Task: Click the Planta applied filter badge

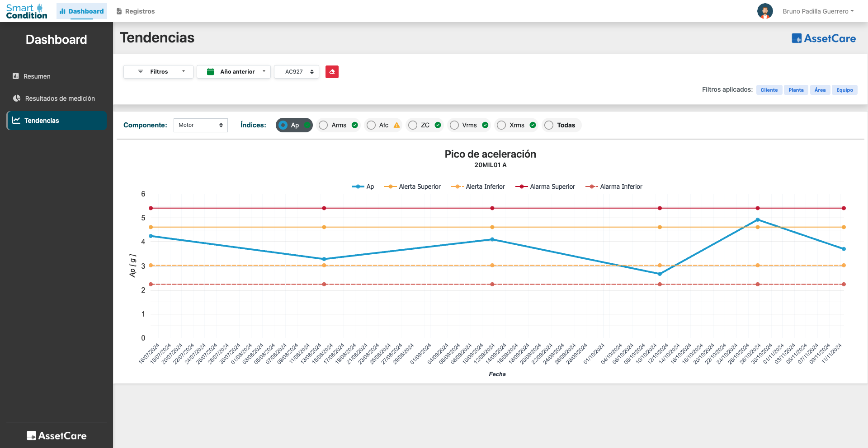Action: coord(796,90)
